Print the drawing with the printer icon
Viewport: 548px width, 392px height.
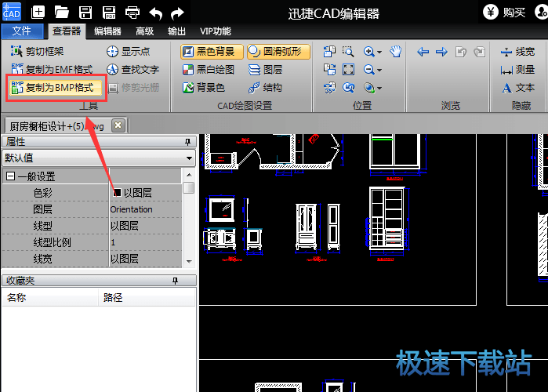tap(132, 13)
